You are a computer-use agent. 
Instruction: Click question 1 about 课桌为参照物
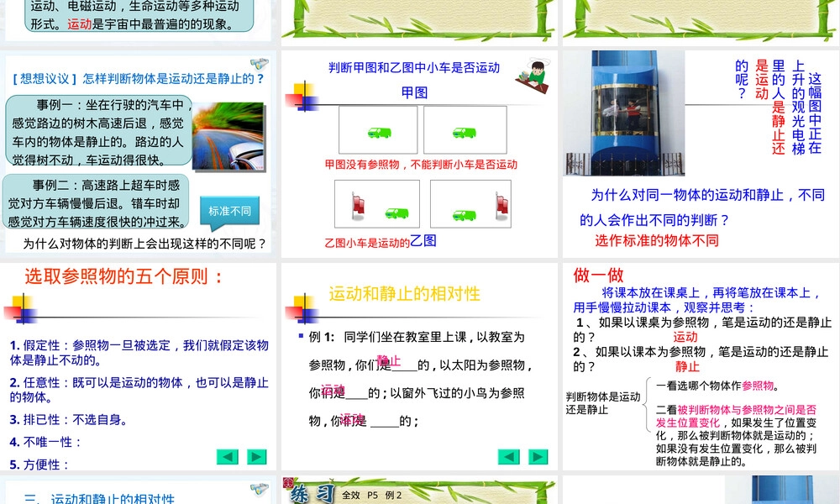(703, 329)
